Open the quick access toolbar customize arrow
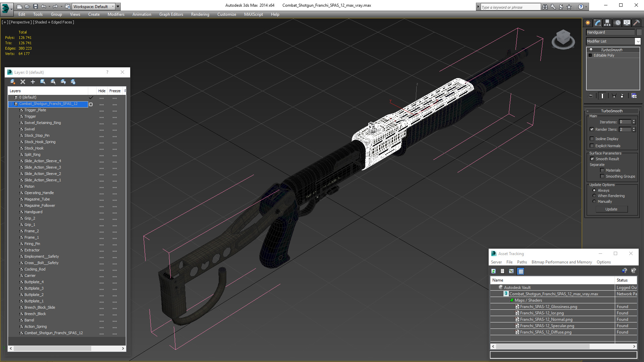The image size is (644, 362). 118,6
